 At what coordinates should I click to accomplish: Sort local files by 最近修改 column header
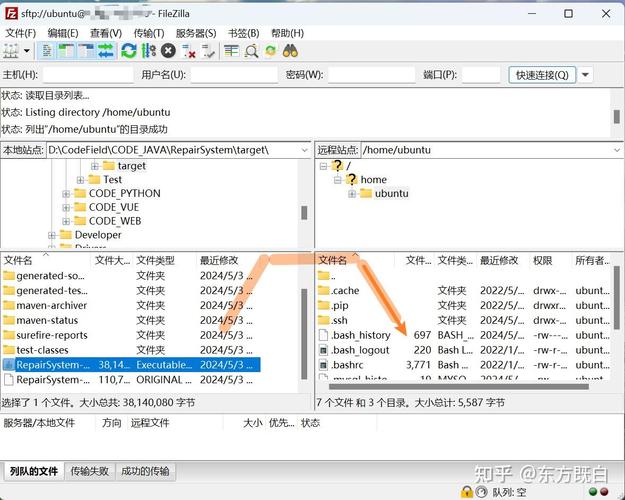(x=227, y=260)
